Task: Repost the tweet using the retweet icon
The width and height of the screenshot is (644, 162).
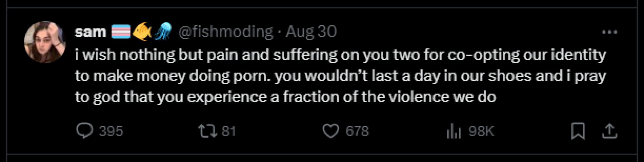Action: (207, 131)
